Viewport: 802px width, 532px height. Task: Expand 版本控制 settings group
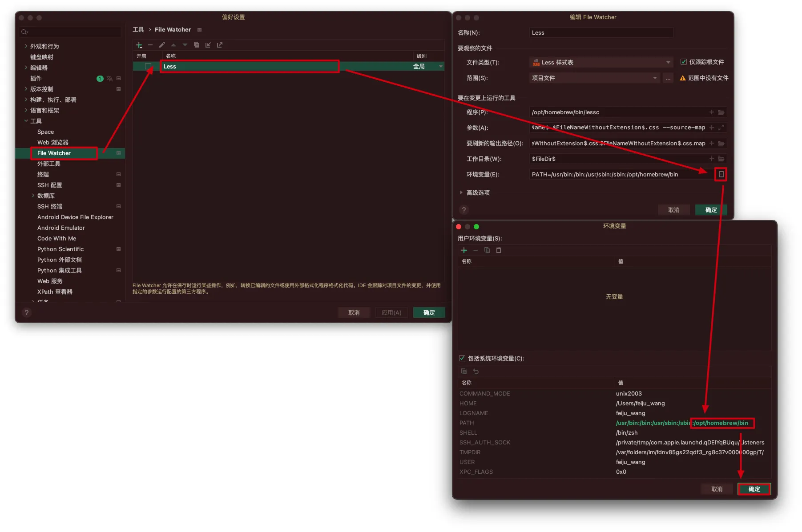click(26, 89)
